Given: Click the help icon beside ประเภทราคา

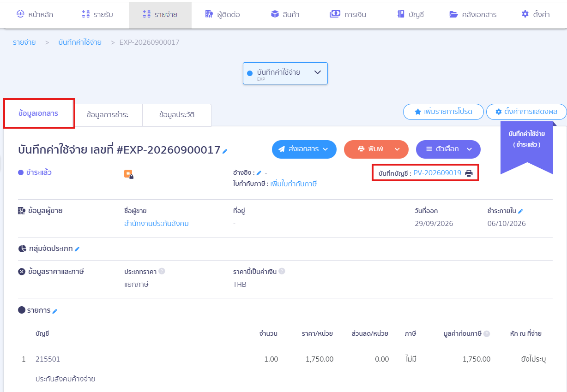Looking at the screenshot, I should (x=162, y=271).
